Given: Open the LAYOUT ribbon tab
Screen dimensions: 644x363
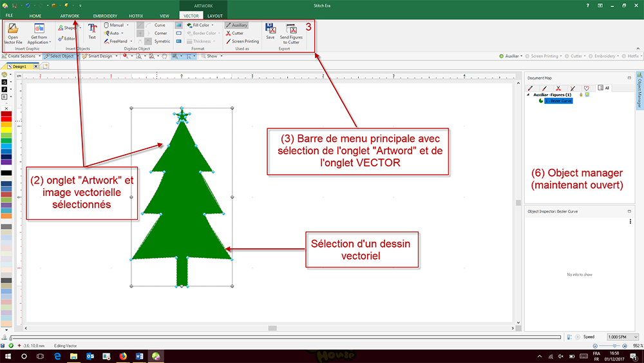Looking at the screenshot, I should point(215,16).
